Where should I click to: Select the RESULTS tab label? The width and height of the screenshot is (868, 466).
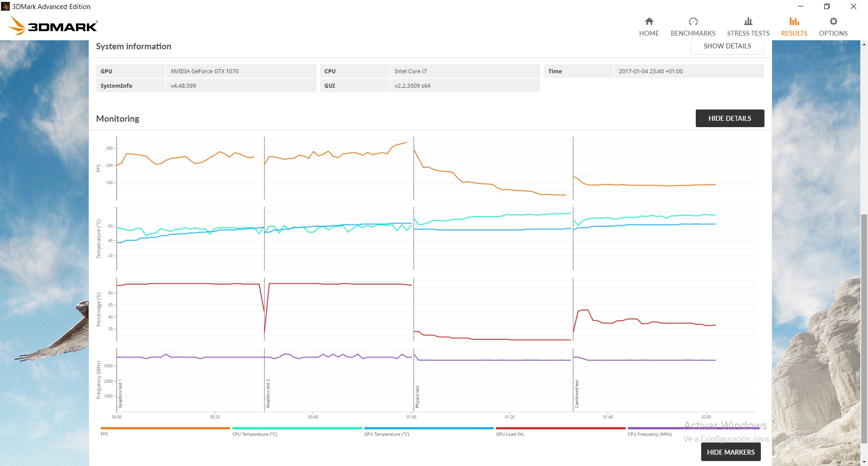(x=794, y=33)
